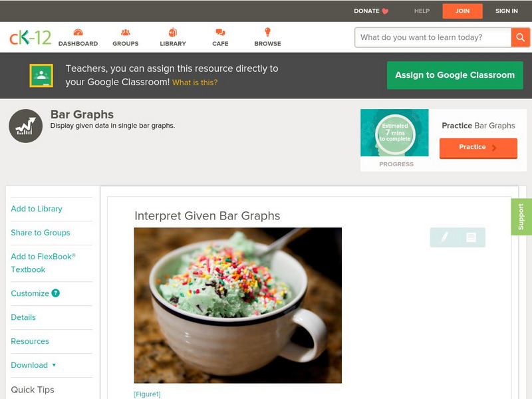The width and height of the screenshot is (532, 399).
Task: Open the Cafe chat bubbles icon
Action: coord(220,32)
